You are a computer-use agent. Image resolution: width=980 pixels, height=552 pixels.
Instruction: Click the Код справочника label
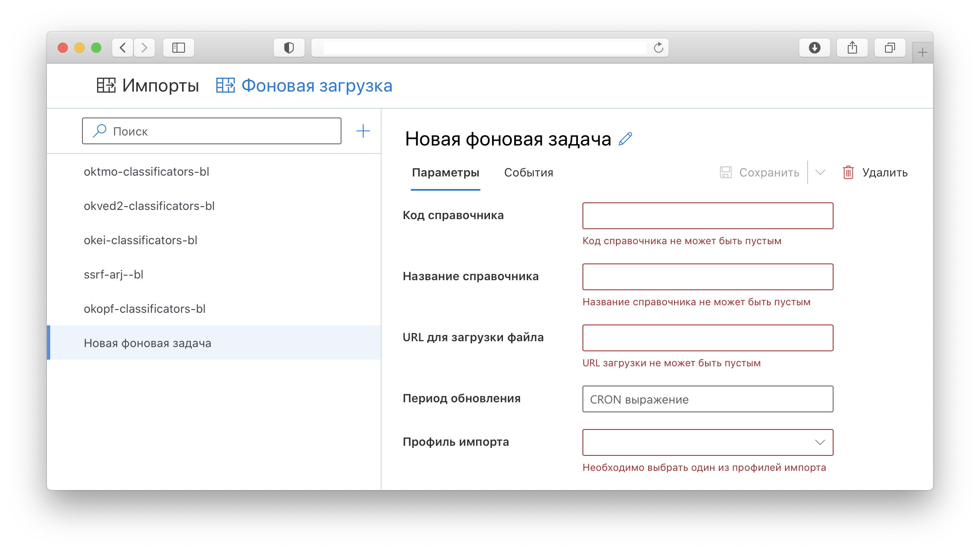tap(453, 215)
